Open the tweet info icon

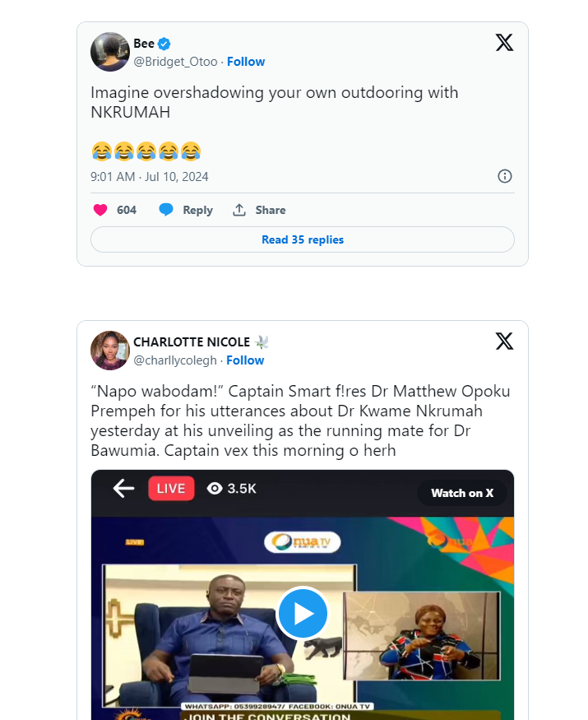(505, 176)
